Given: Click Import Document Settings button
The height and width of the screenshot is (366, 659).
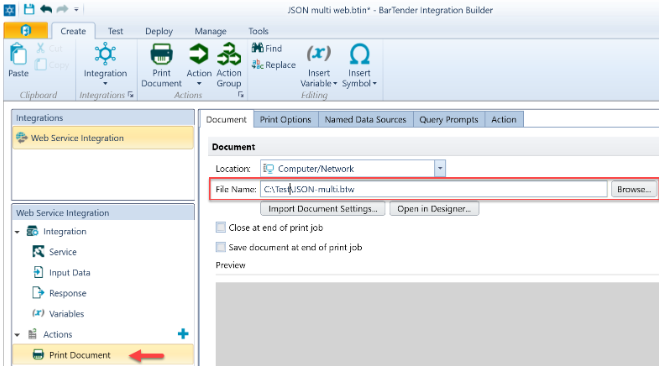Looking at the screenshot, I should 322,209.
